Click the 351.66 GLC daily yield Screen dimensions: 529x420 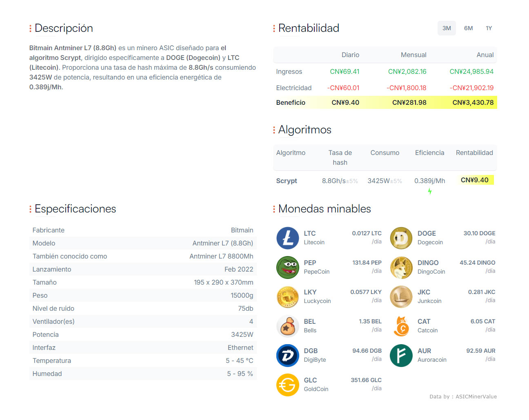pos(366,380)
